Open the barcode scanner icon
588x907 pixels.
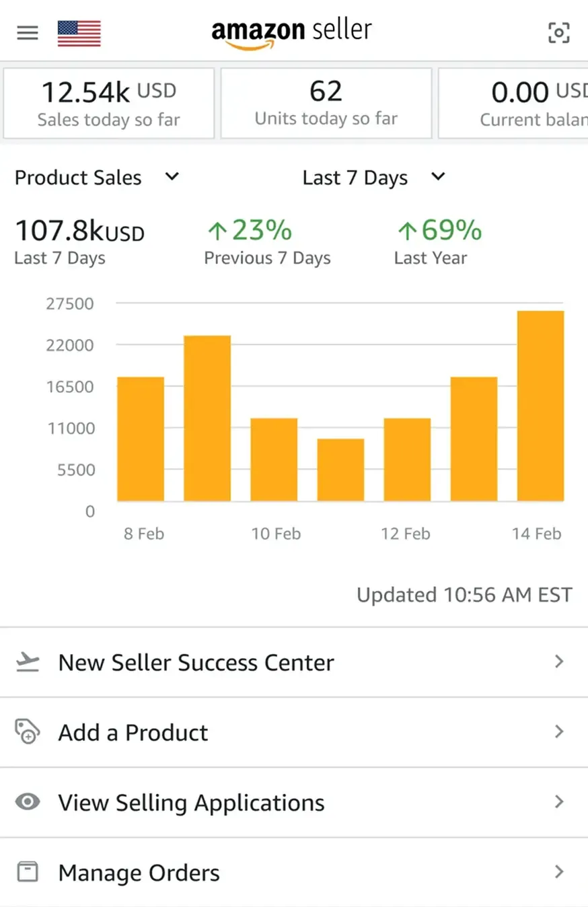click(558, 32)
